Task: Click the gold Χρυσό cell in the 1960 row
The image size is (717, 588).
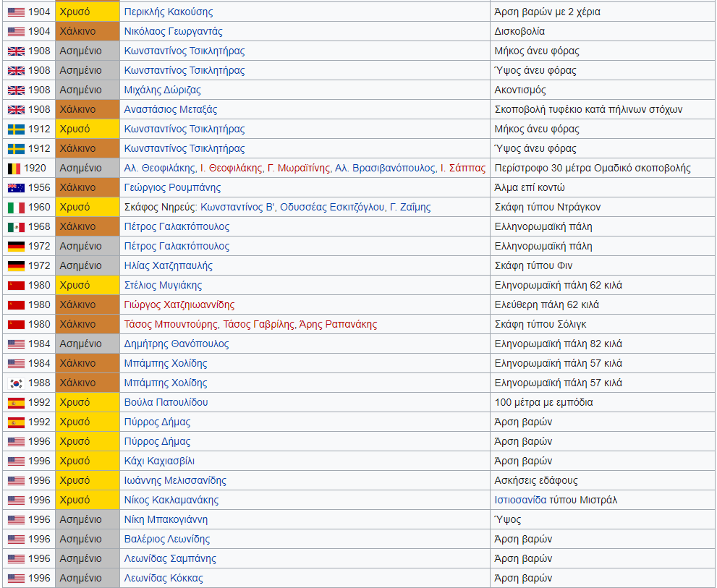Action: click(x=88, y=207)
